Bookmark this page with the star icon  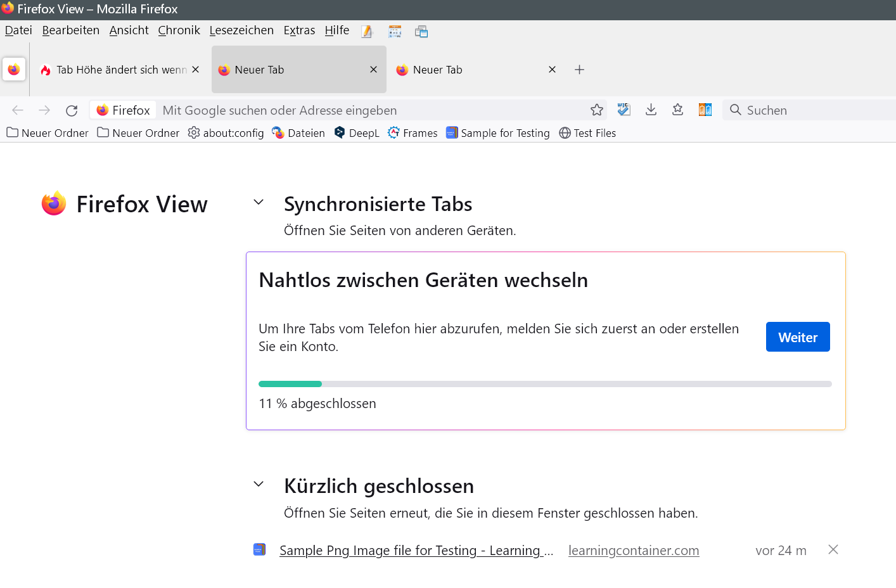pos(596,110)
